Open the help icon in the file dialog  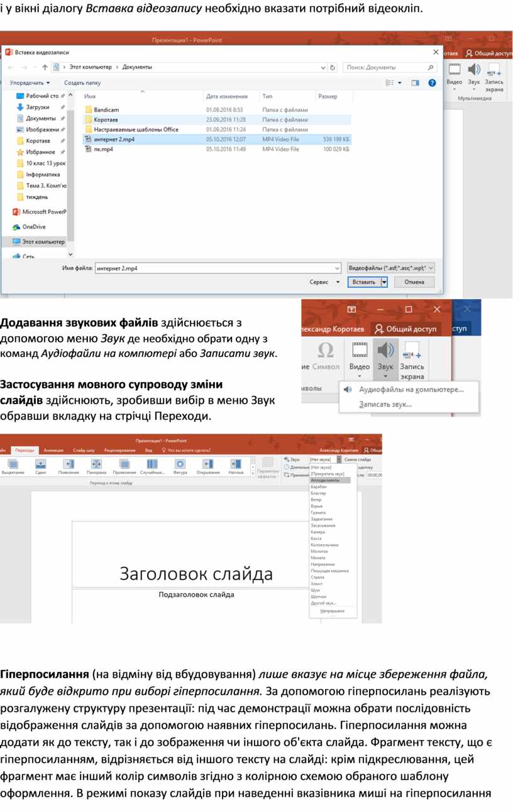(x=432, y=82)
